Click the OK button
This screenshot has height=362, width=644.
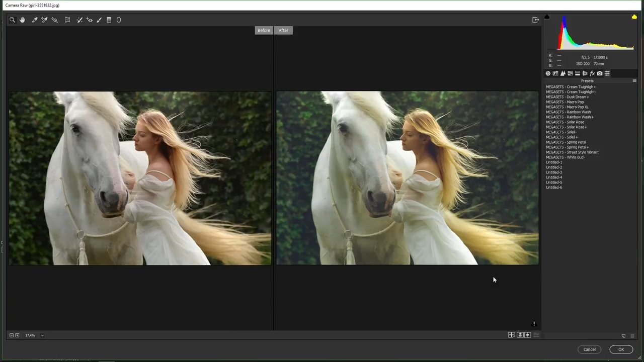click(x=621, y=349)
